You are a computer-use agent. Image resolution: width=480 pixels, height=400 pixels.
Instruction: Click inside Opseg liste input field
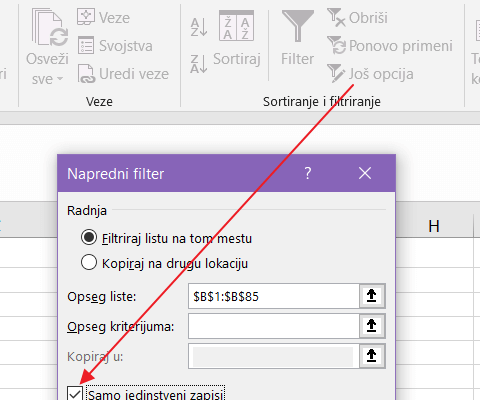click(x=274, y=296)
